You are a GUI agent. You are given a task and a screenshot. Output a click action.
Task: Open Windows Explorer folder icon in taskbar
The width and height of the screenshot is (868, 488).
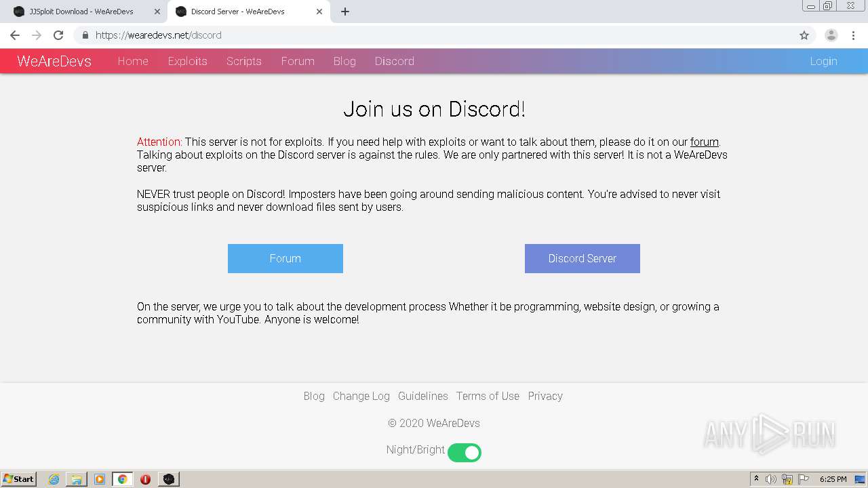point(77,479)
